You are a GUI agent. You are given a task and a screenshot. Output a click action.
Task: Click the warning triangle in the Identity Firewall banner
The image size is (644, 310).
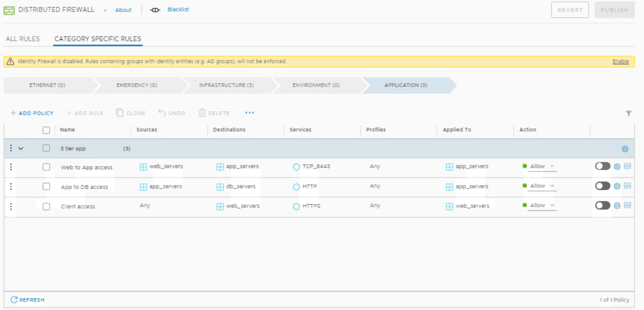pos(10,61)
